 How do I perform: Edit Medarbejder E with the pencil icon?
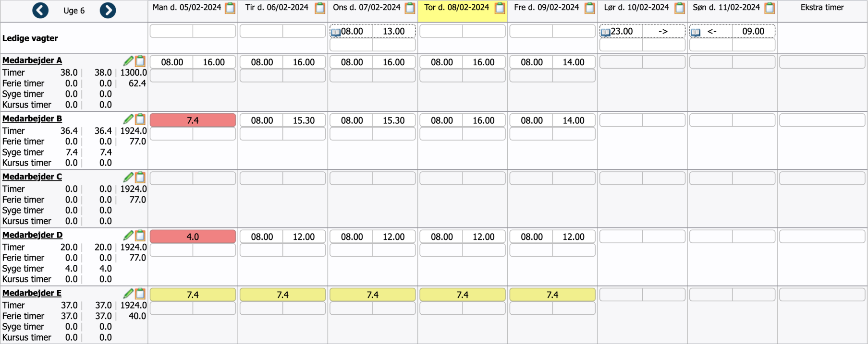(x=128, y=293)
